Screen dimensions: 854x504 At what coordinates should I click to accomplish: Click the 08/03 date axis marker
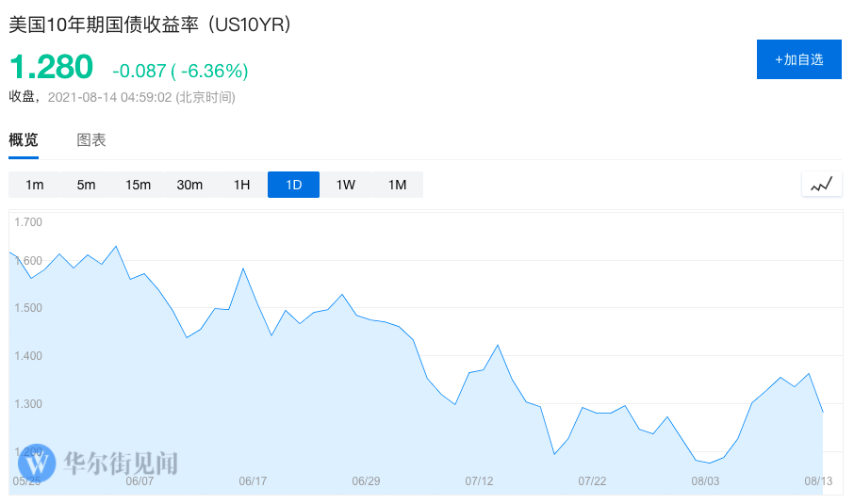(x=705, y=481)
